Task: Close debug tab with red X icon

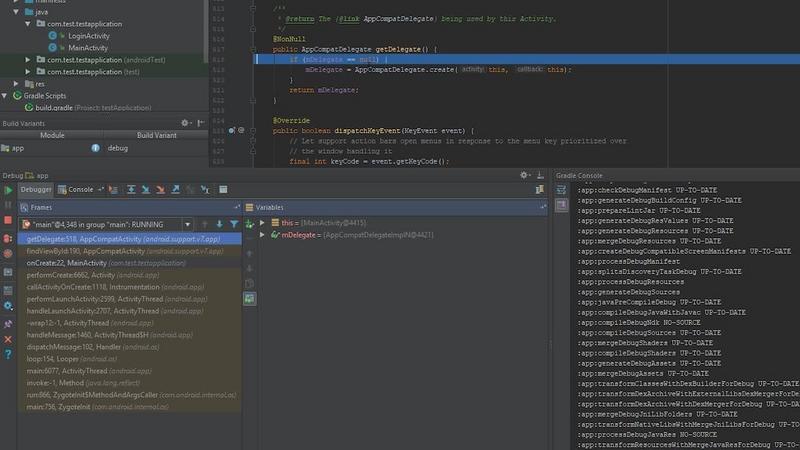Action: coord(8,339)
